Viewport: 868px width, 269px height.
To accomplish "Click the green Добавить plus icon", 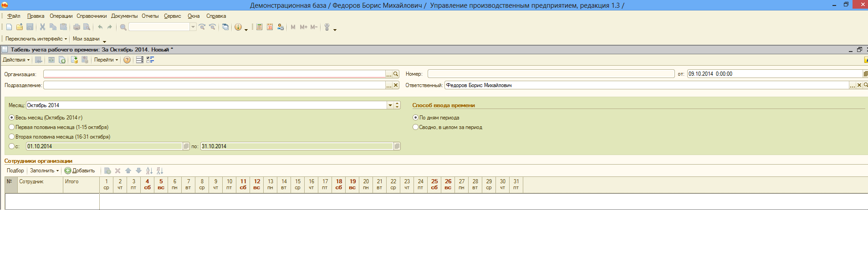I will (68, 171).
